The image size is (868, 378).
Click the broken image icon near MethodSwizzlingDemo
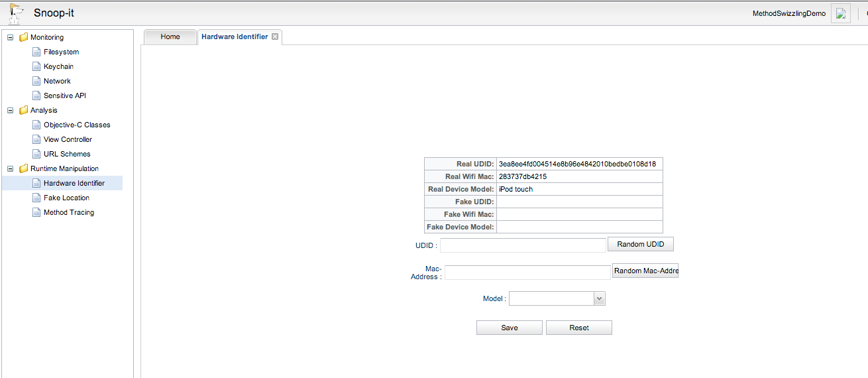(840, 13)
